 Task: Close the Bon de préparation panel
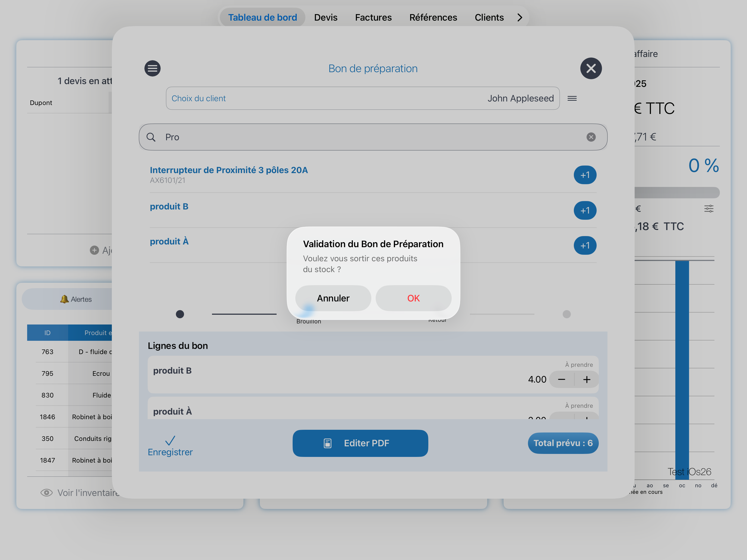tap(591, 69)
